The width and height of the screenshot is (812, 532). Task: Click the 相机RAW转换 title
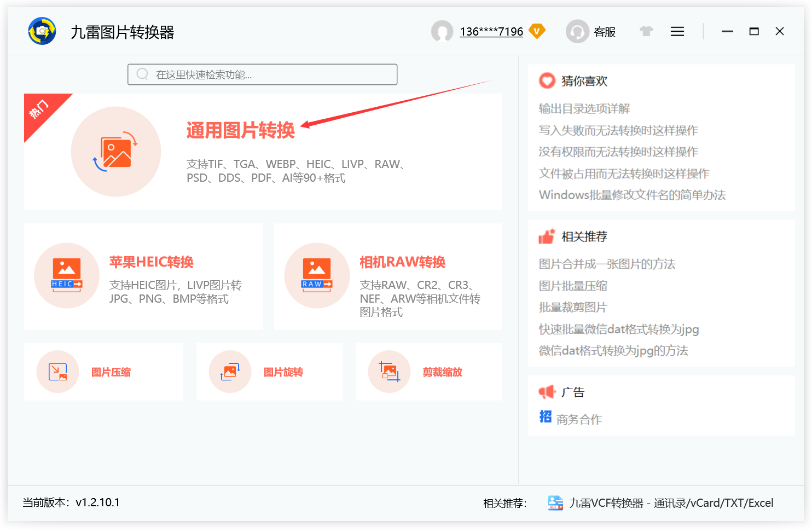[403, 262]
